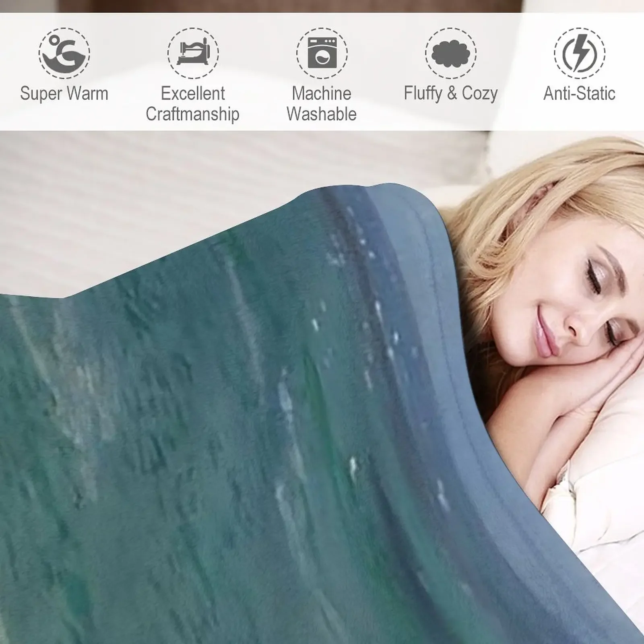Select the Anti-Static label
Screen dimensions: 644x644
click(580, 93)
